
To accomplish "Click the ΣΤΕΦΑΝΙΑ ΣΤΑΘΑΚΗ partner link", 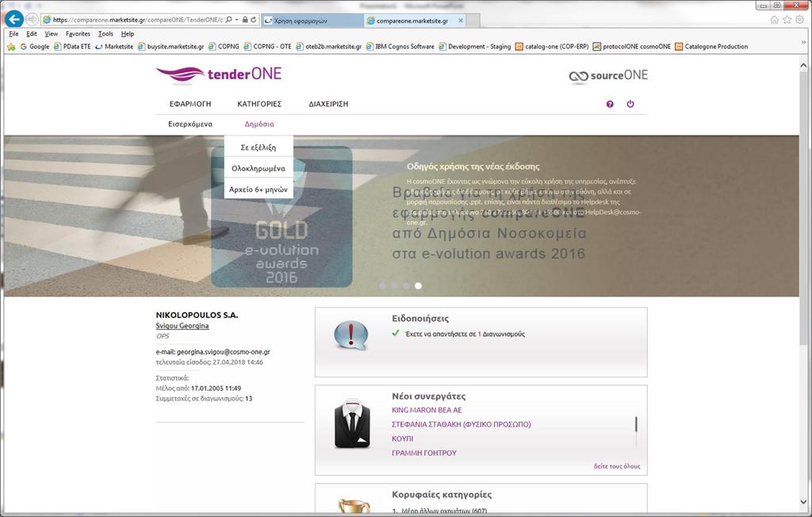I will point(462,424).
